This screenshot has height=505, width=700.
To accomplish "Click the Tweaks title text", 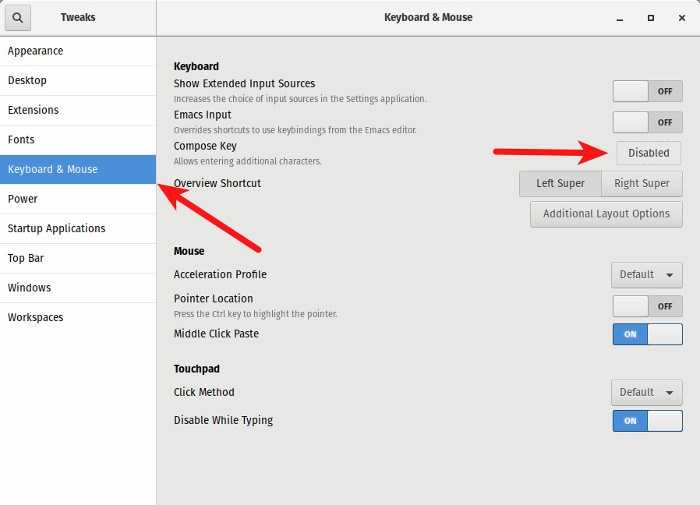I will pos(78,17).
